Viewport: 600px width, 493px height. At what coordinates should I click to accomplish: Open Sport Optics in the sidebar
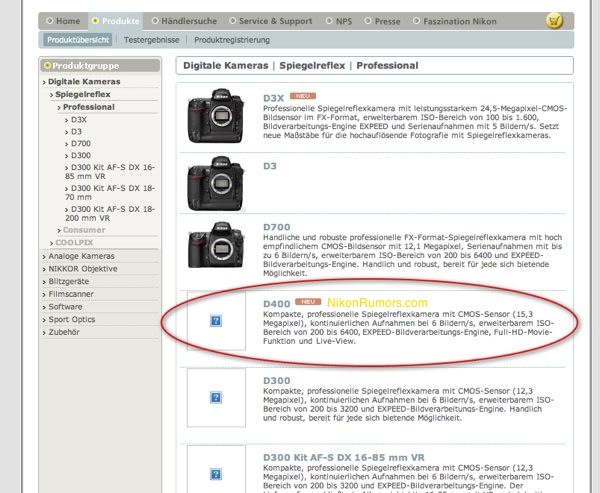pyautogui.click(x=69, y=319)
